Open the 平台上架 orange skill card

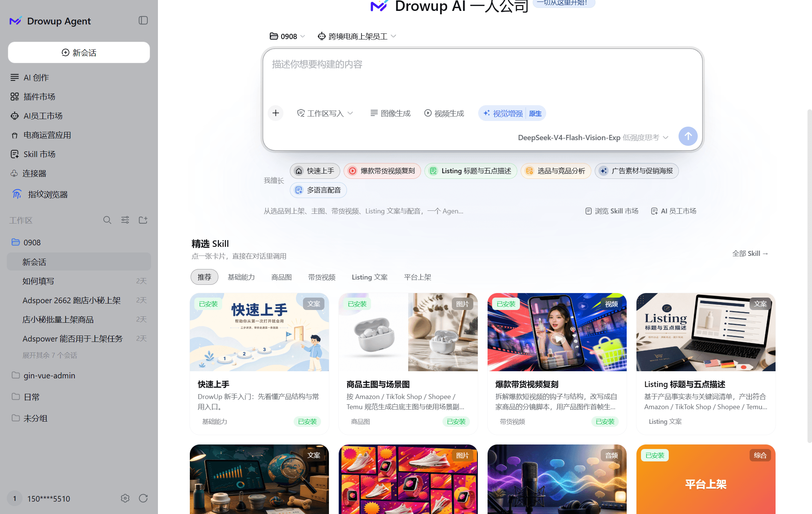706,479
